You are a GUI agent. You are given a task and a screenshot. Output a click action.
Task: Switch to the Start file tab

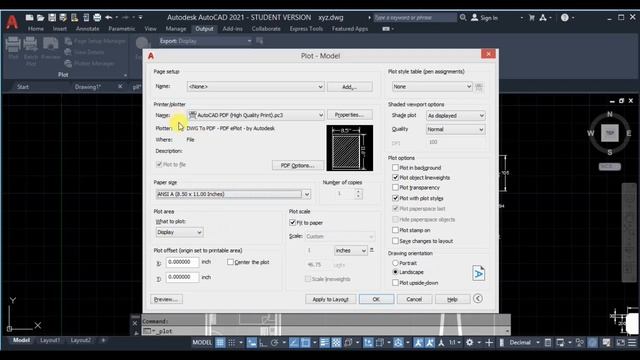23,87
